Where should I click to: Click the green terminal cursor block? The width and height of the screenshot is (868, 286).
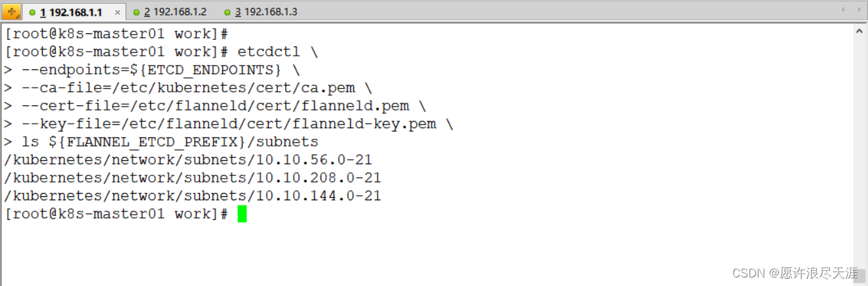(242, 214)
